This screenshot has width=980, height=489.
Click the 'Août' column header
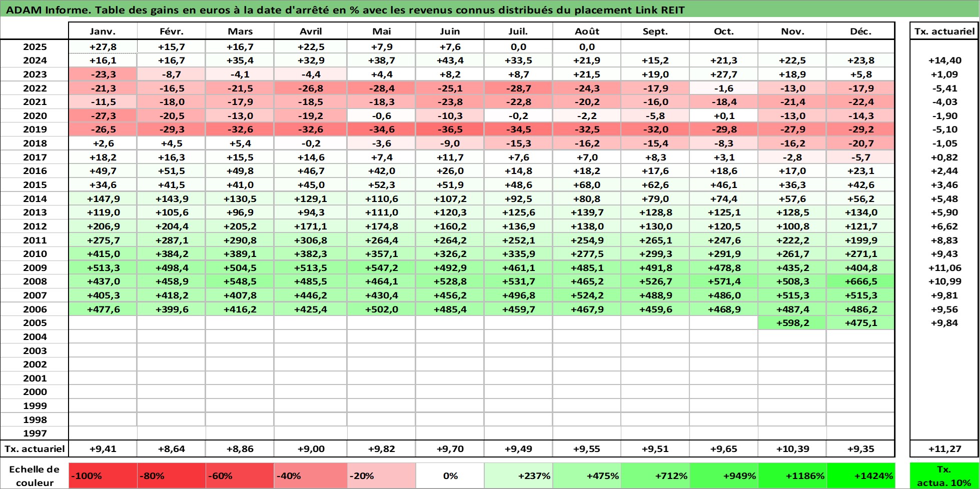click(587, 31)
